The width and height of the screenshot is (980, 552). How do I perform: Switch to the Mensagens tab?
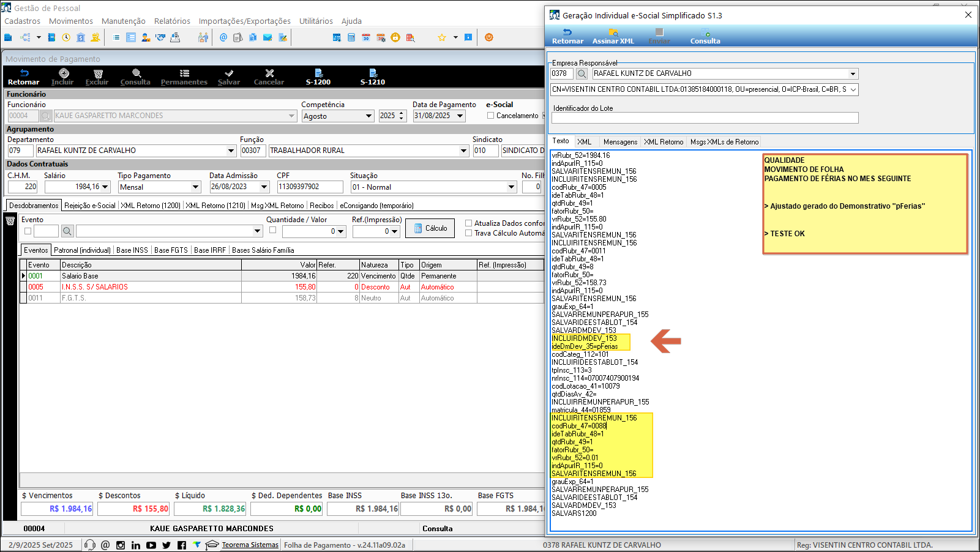(620, 141)
